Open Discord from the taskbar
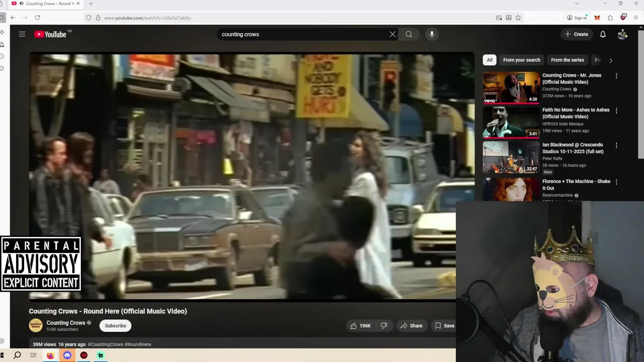The image size is (644, 362). [67, 355]
